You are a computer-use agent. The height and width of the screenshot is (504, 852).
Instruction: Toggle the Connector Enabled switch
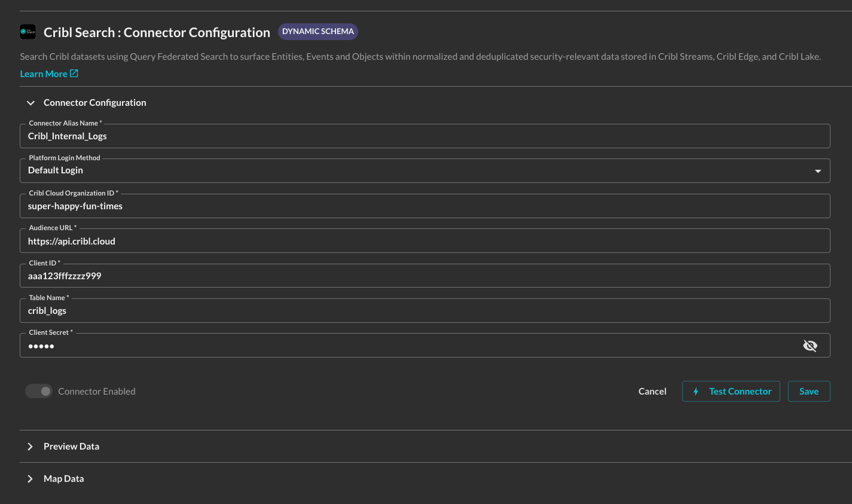click(x=39, y=391)
